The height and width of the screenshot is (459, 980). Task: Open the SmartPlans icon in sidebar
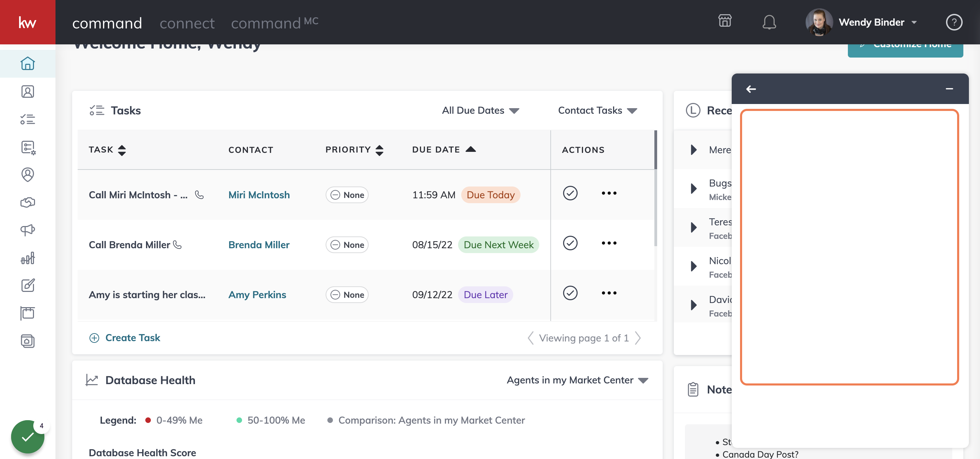pos(28,148)
